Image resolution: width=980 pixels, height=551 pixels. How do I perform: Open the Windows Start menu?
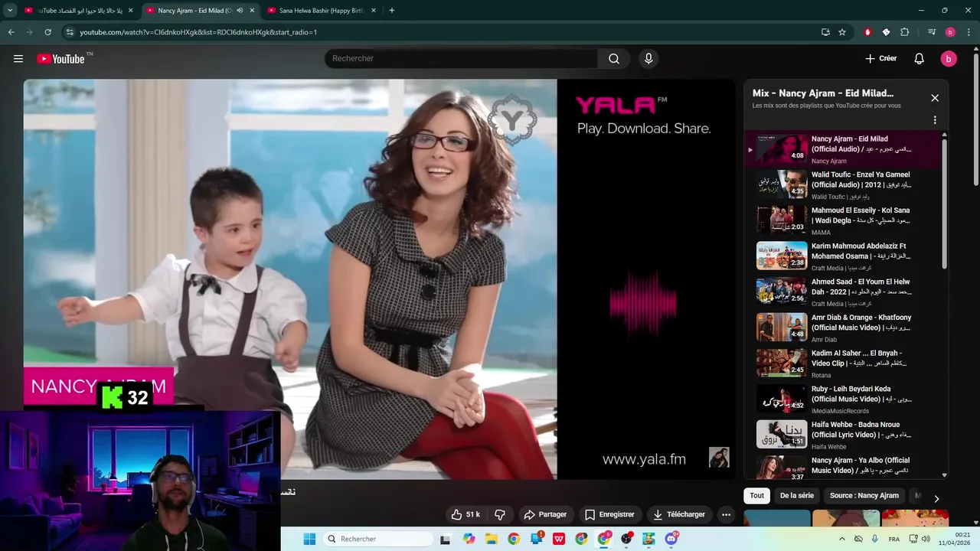309,539
